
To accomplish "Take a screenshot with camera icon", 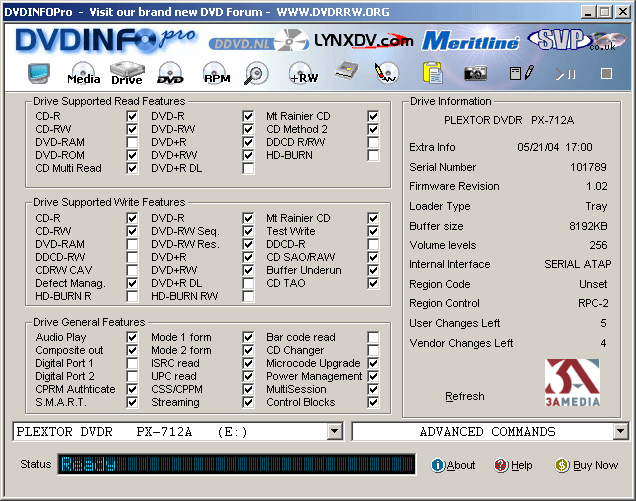I will (475, 73).
